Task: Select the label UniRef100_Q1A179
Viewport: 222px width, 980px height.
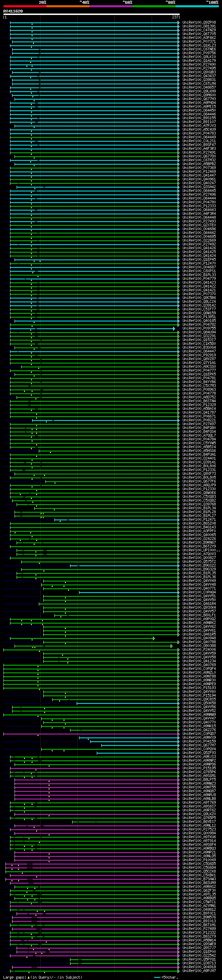Action: [199, 61]
